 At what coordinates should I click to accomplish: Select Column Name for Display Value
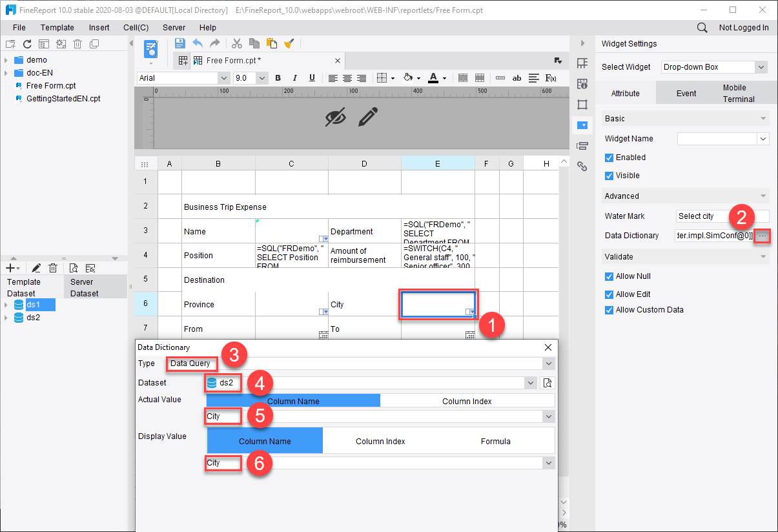pyautogui.click(x=265, y=441)
